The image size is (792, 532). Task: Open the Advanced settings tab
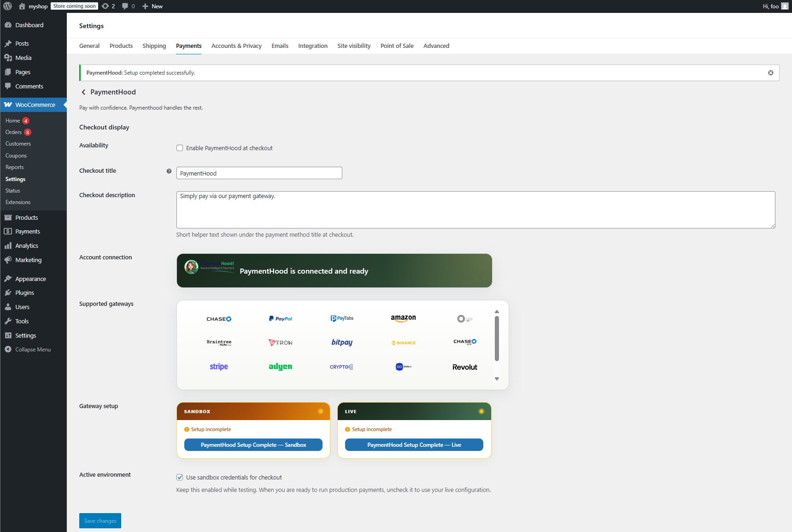436,46
